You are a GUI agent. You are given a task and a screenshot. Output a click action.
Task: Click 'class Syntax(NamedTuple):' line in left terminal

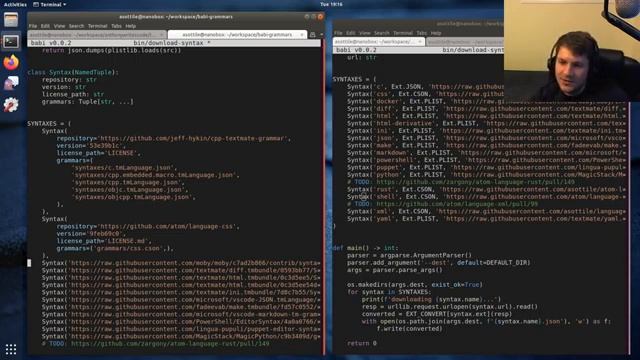[73, 72]
